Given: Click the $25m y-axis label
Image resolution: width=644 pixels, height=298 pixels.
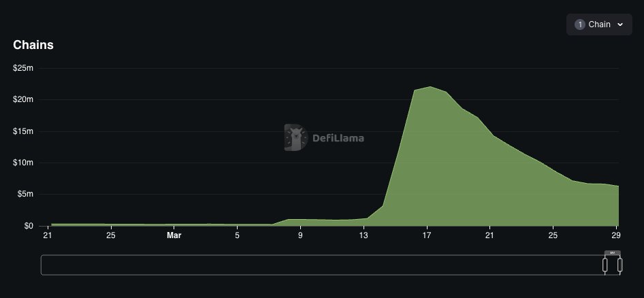Looking at the screenshot, I should pyautogui.click(x=23, y=68).
